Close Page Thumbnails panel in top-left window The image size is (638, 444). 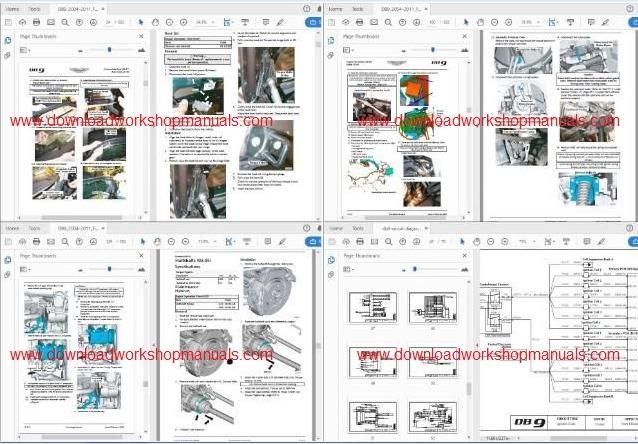[x=141, y=36]
